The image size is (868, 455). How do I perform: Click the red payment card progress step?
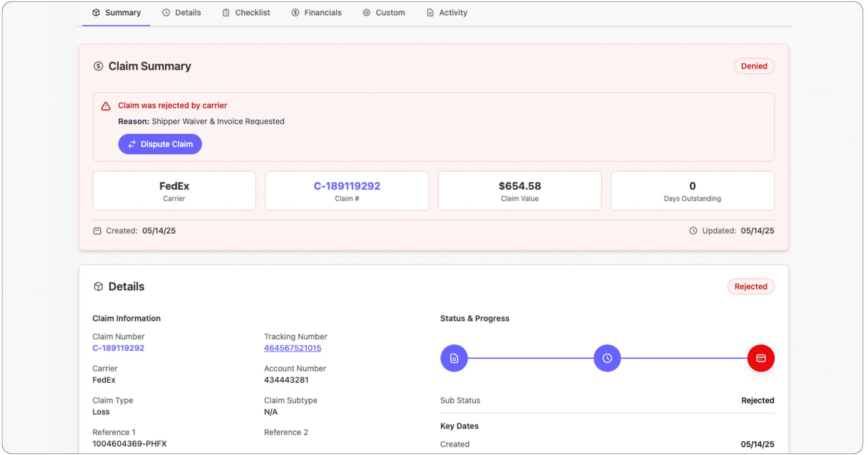pos(761,358)
